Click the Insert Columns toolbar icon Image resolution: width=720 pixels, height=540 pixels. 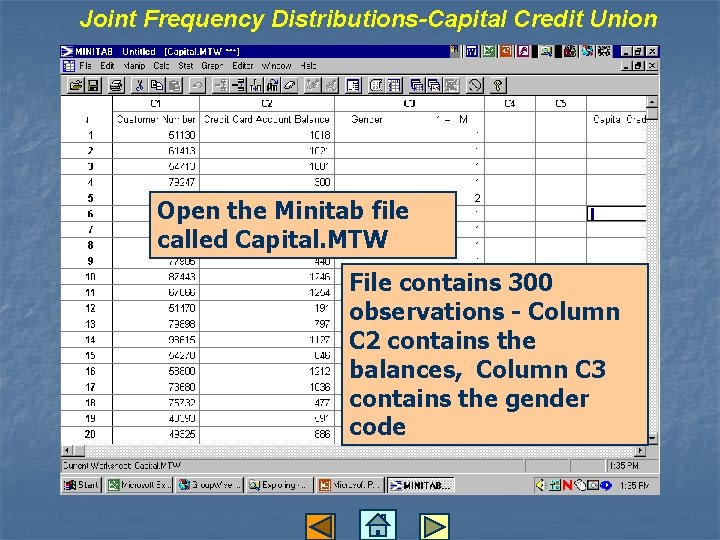pyautogui.click(x=255, y=85)
